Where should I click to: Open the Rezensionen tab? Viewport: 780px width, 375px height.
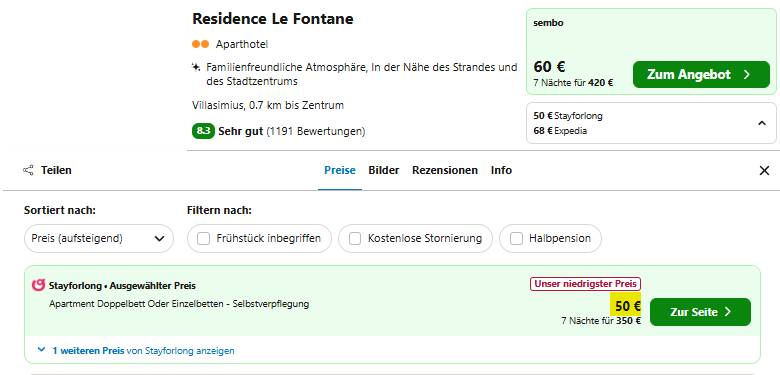[445, 171]
